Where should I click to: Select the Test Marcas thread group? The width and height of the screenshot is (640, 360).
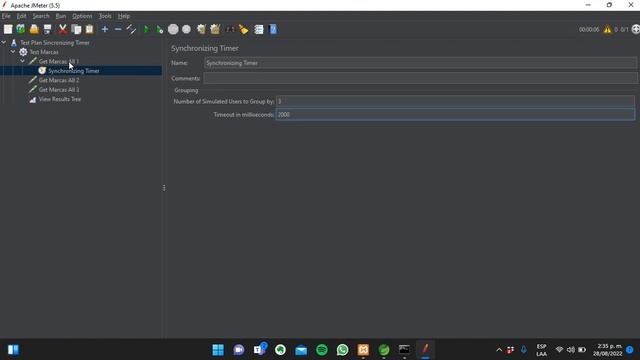[44, 52]
